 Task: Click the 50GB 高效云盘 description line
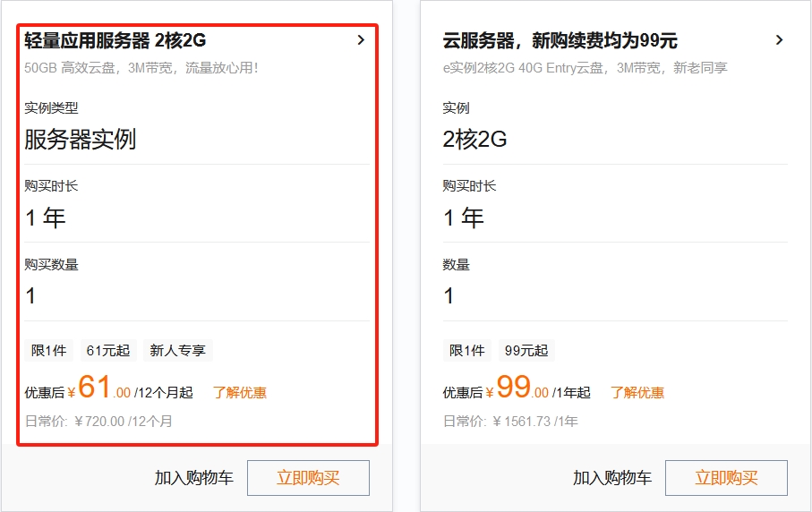(141, 68)
